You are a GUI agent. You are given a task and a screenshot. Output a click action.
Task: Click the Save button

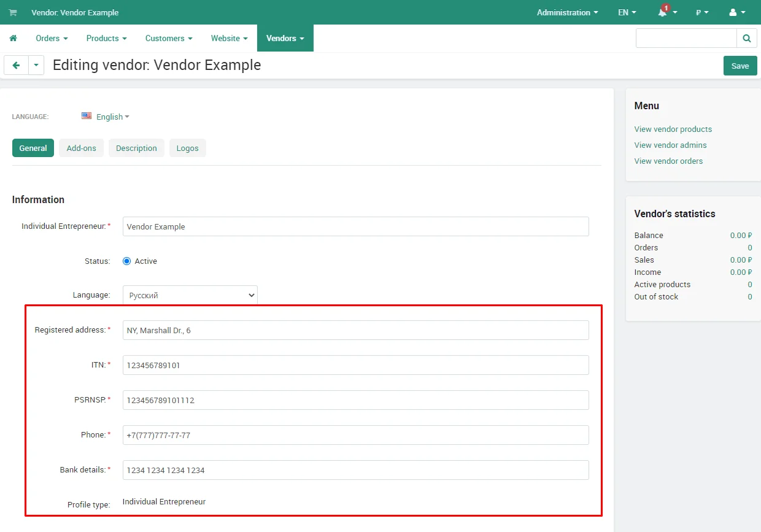click(740, 66)
